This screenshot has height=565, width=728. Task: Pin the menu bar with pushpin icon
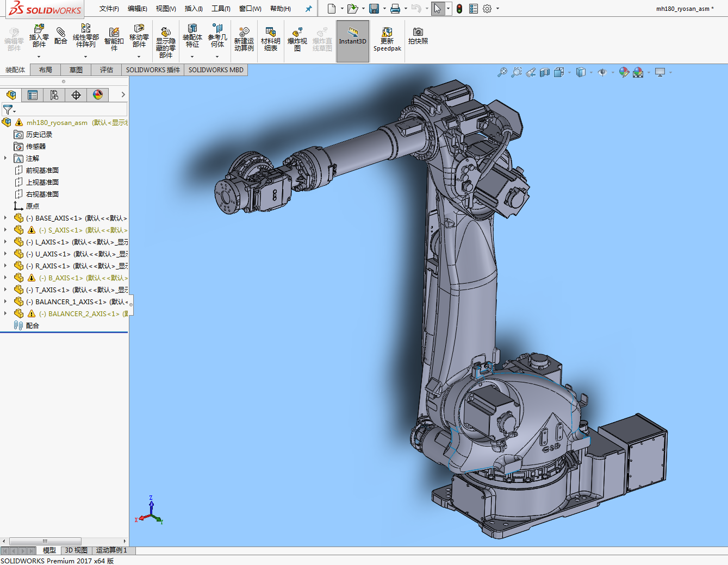coord(308,9)
